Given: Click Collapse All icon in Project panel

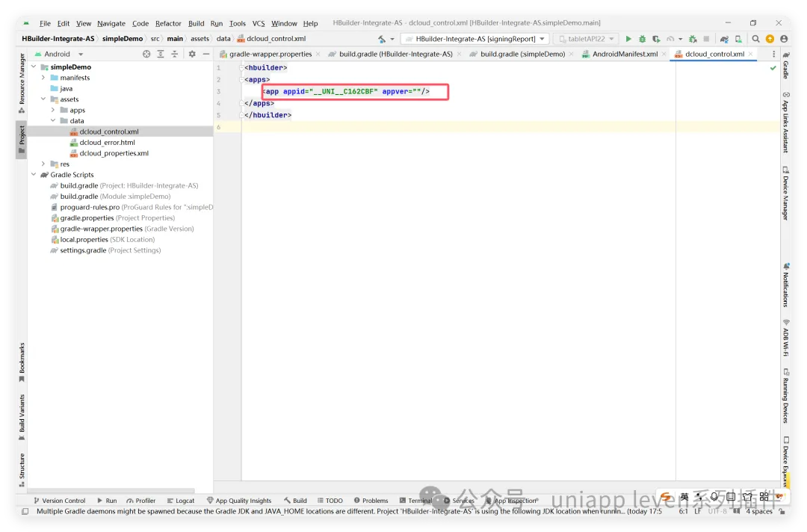Looking at the screenshot, I should [x=174, y=54].
